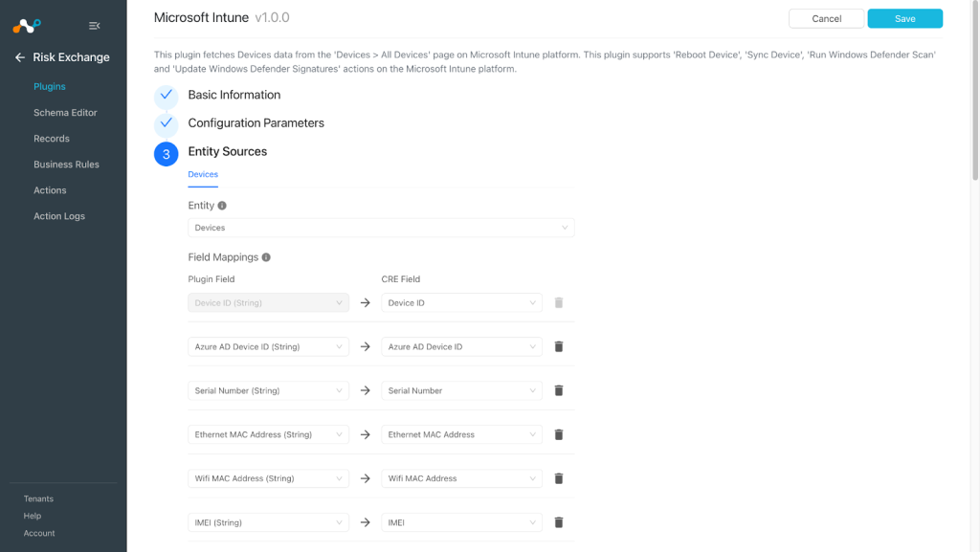The image size is (980, 552).
Task: Open Actions in sidebar
Action: point(50,190)
